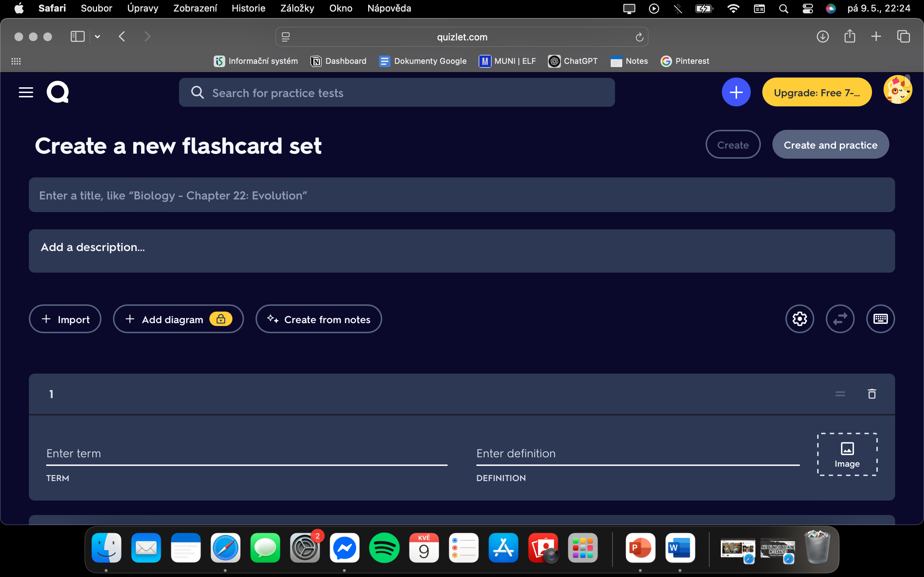Swap terms and definitions with the flip icon
The width and height of the screenshot is (924, 577).
point(840,319)
